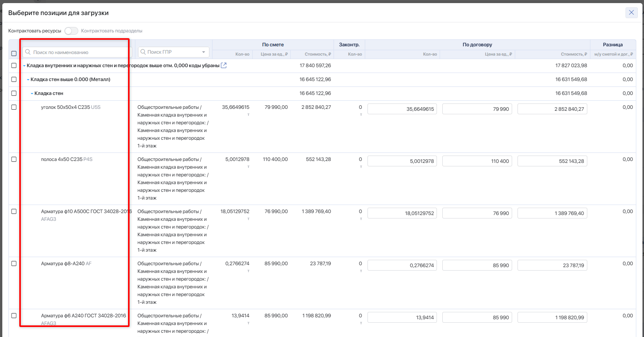Edit contract quantity field showing 35,6649615
This screenshot has width=644, height=337.
tap(402, 109)
